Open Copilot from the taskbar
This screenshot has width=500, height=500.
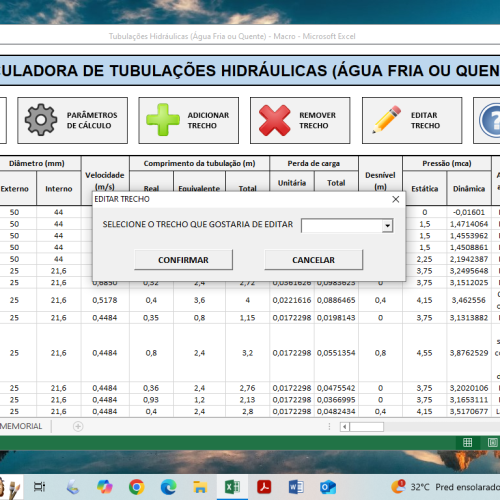[105, 487]
